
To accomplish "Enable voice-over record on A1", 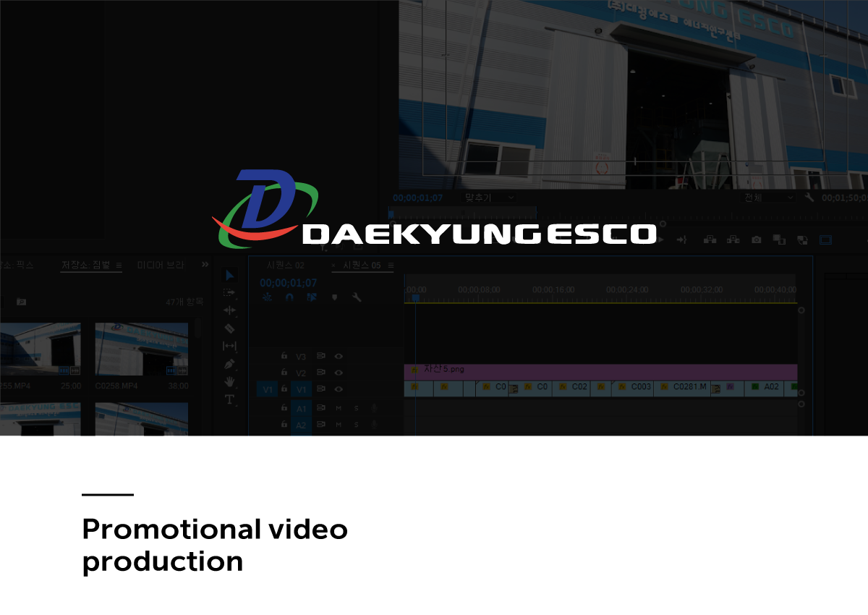I will 374,408.
